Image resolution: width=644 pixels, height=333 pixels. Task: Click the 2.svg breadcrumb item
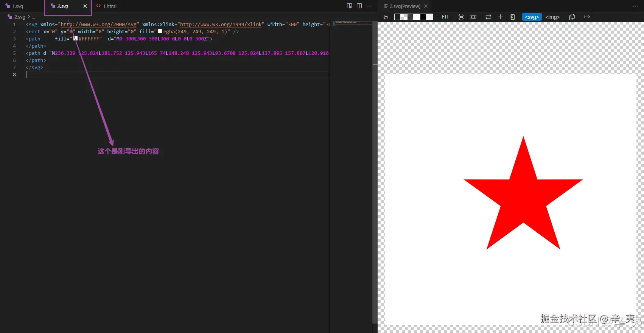[x=20, y=17]
